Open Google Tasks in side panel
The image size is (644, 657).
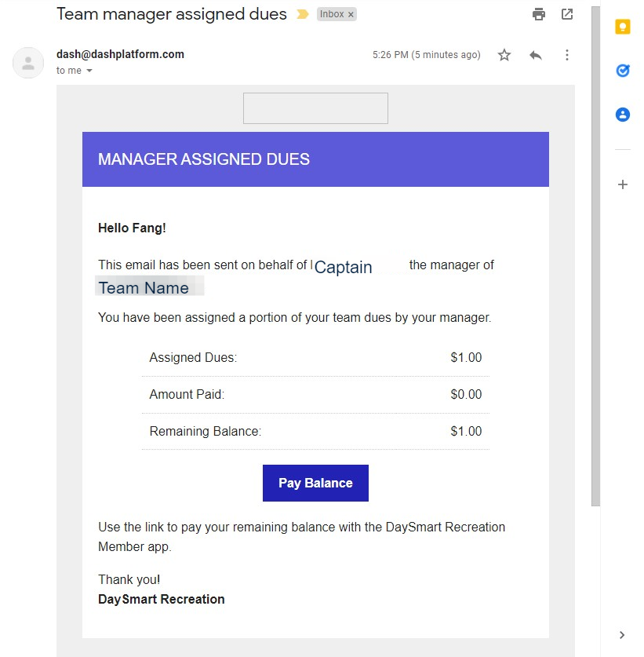pyautogui.click(x=622, y=71)
